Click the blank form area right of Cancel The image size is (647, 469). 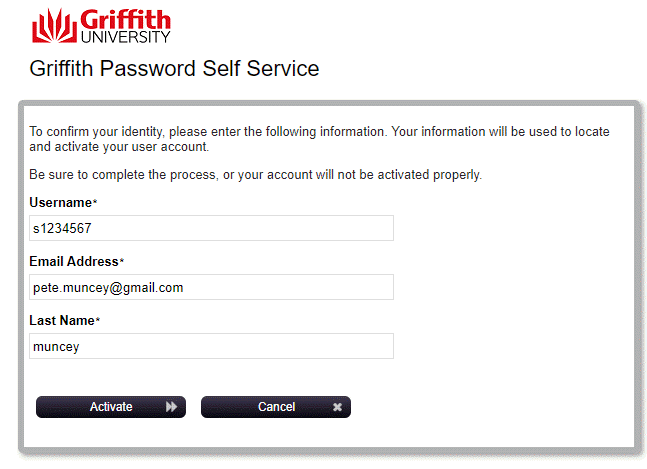[490, 407]
